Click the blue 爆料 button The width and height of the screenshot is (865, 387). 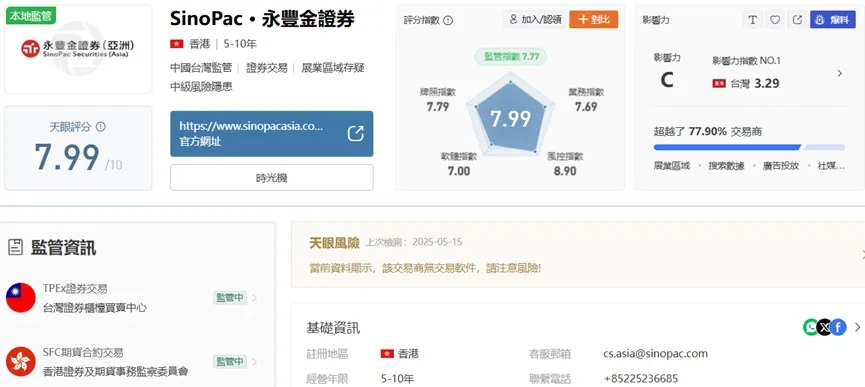(x=832, y=20)
